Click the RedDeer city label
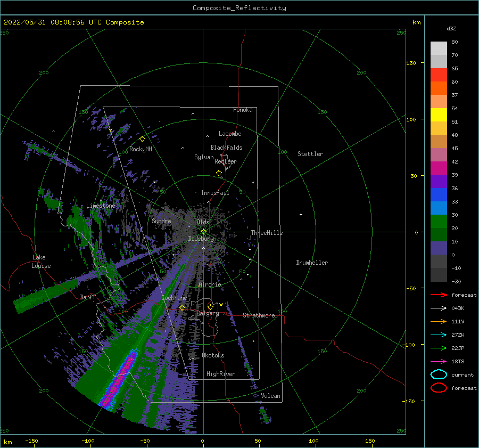Image resolution: width=479 pixels, height=448 pixels. (226, 161)
